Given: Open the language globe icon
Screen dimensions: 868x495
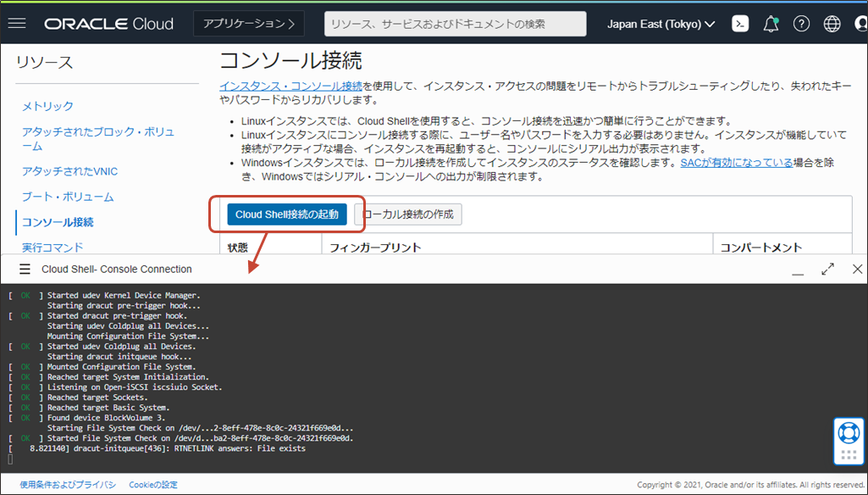Looking at the screenshot, I should click(832, 24).
